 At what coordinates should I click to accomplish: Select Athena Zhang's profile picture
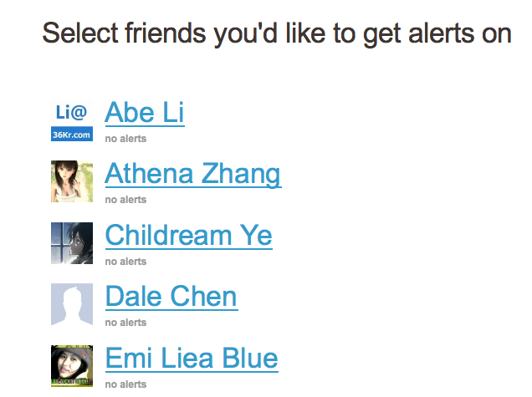[72, 181]
